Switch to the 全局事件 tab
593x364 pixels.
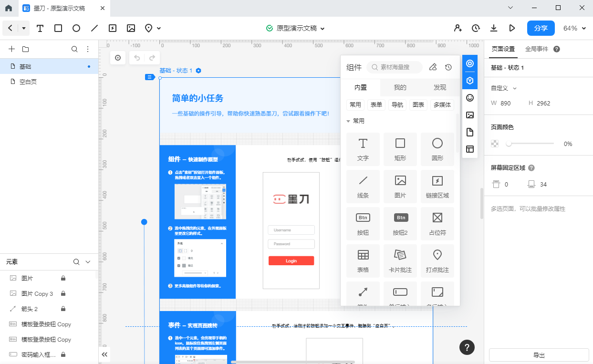tap(537, 49)
